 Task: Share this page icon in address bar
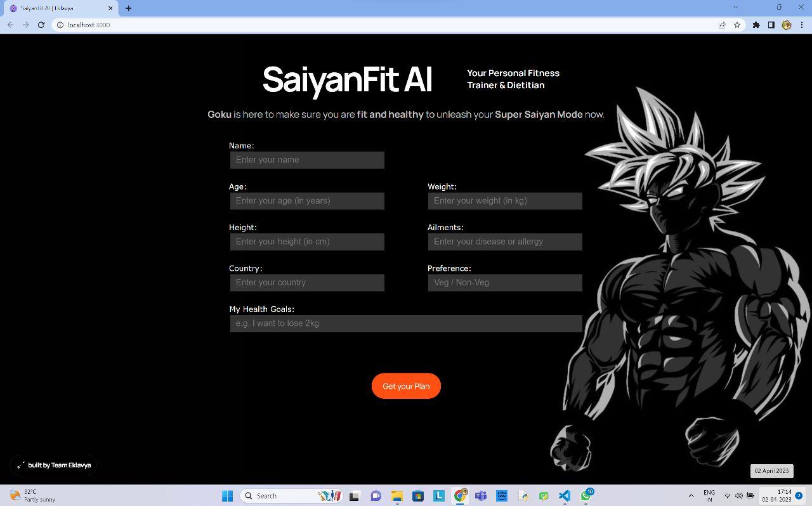click(x=722, y=25)
